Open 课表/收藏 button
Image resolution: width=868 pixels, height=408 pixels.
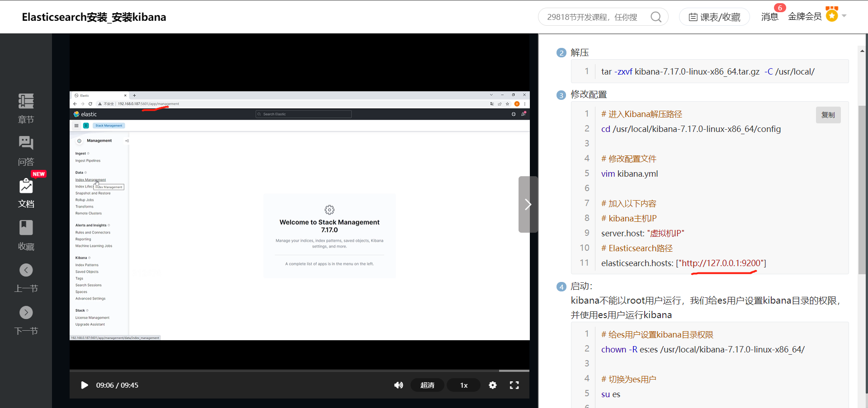click(x=714, y=17)
